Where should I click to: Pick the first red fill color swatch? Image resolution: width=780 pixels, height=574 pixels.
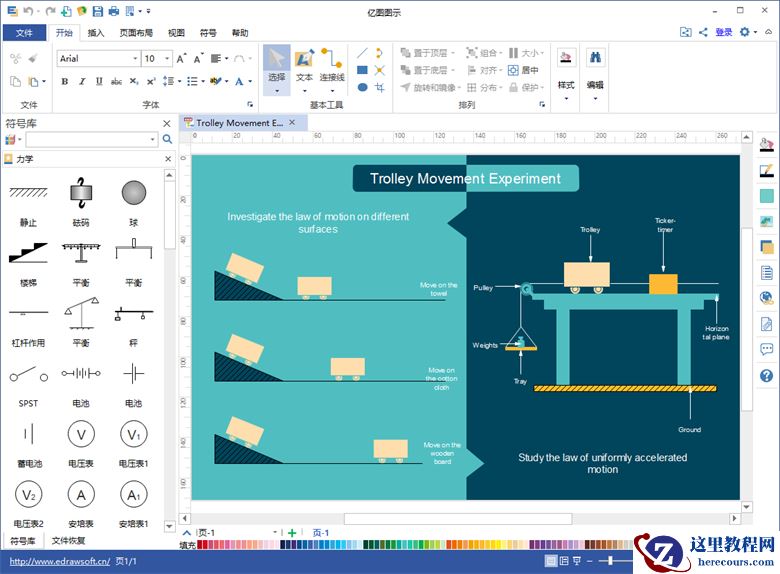(x=199, y=545)
